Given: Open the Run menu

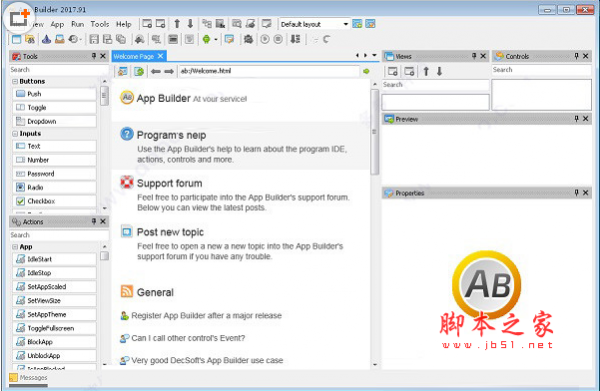Looking at the screenshot, I should point(78,24).
